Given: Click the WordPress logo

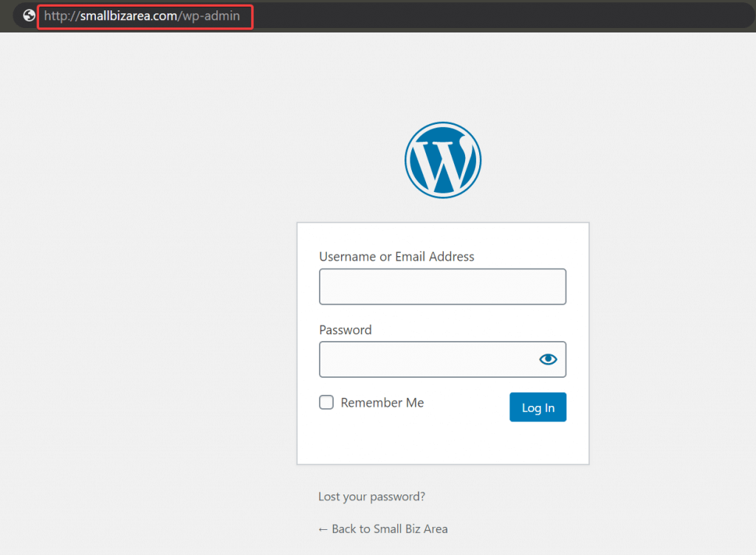Looking at the screenshot, I should click(x=443, y=160).
